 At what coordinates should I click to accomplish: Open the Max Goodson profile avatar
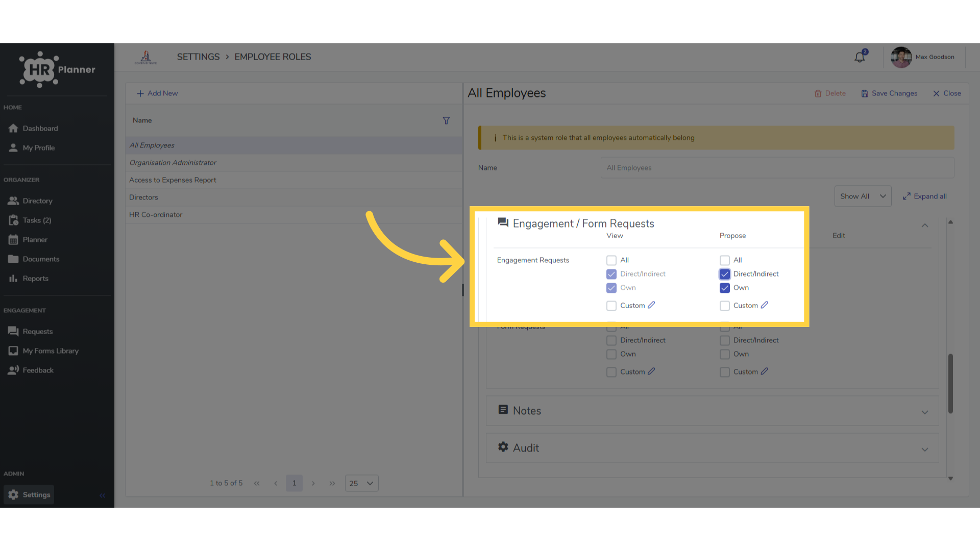click(901, 57)
